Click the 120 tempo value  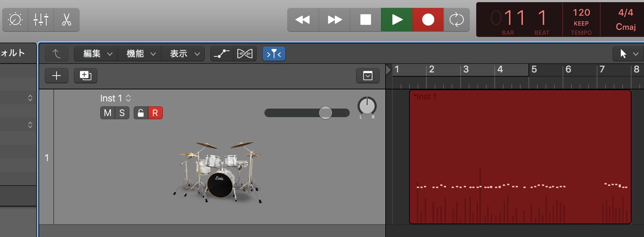tap(581, 12)
